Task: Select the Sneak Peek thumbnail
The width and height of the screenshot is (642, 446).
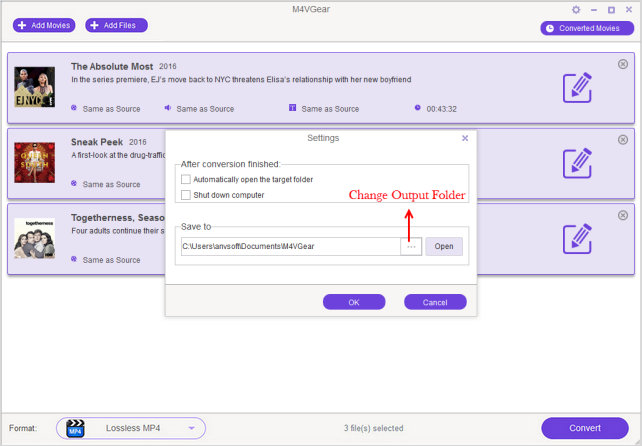Action: [34, 163]
